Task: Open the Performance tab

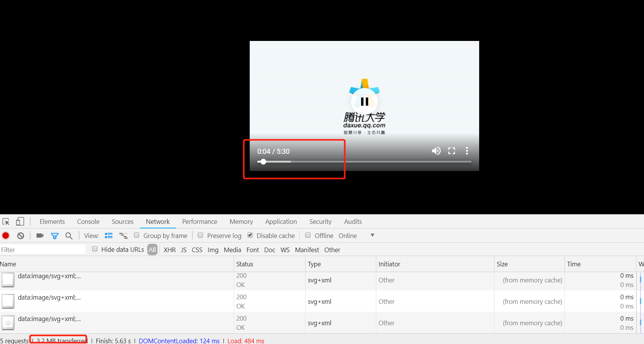Action: 200,222
